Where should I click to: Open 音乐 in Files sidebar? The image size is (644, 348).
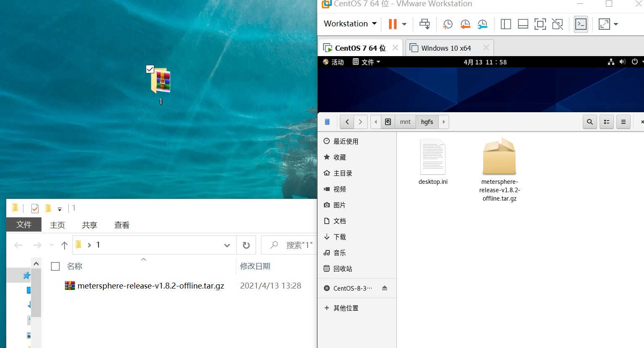click(357, 253)
